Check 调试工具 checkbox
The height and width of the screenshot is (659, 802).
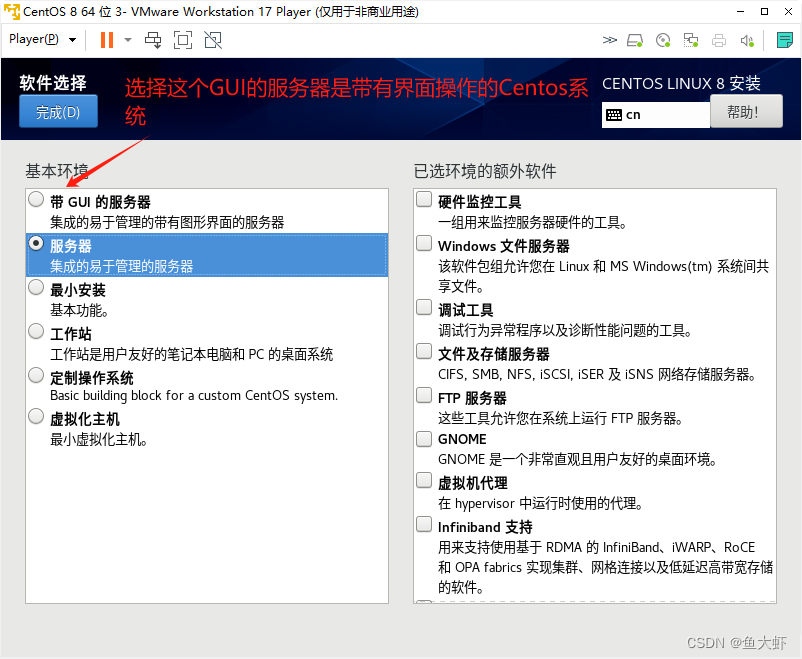pyautogui.click(x=424, y=307)
